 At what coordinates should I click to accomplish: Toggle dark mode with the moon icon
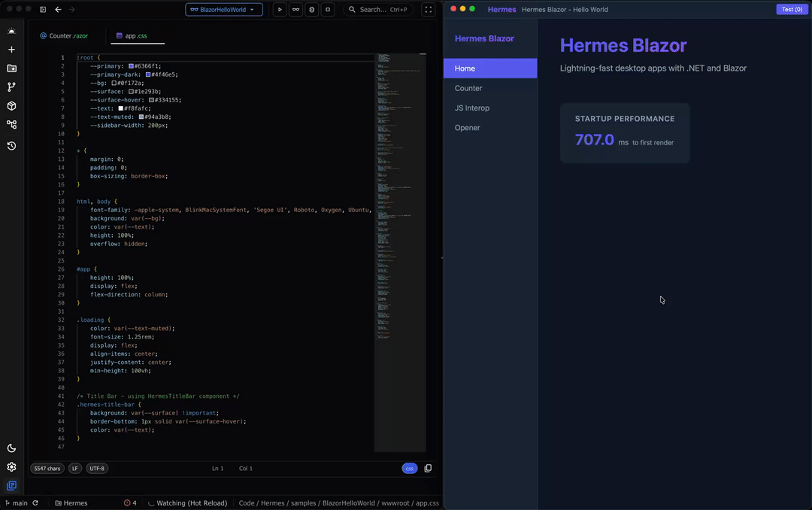pyautogui.click(x=11, y=448)
